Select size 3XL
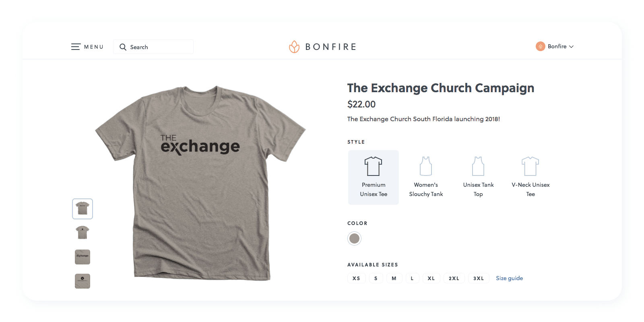This screenshot has height=322, width=644. pyautogui.click(x=479, y=278)
